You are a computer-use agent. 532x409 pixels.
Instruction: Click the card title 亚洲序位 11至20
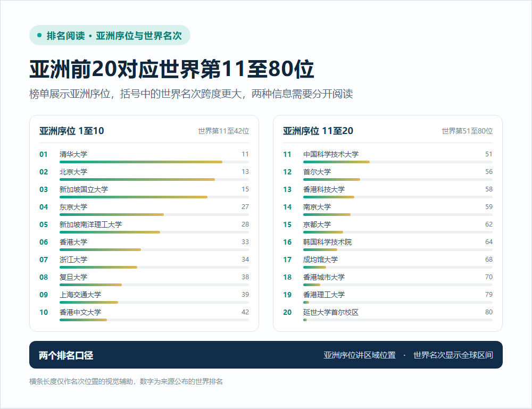click(318, 131)
